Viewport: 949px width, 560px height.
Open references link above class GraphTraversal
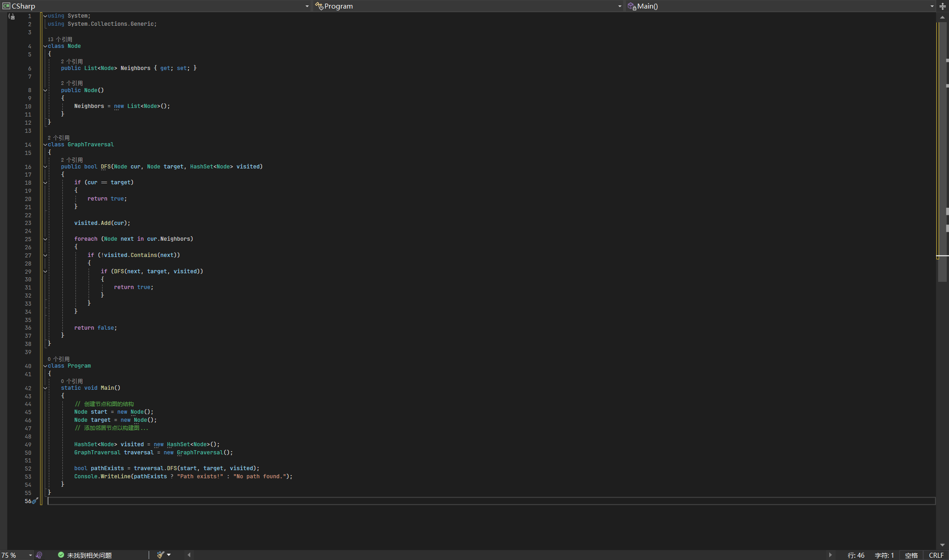(59, 138)
